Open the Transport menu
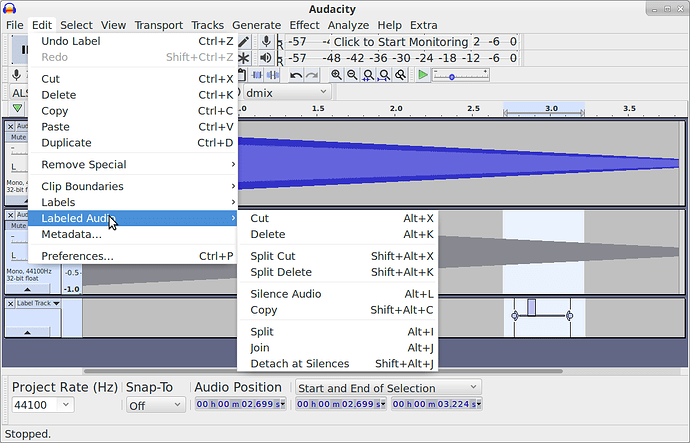Viewport: 690px width, 443px height. coord(158,25)
